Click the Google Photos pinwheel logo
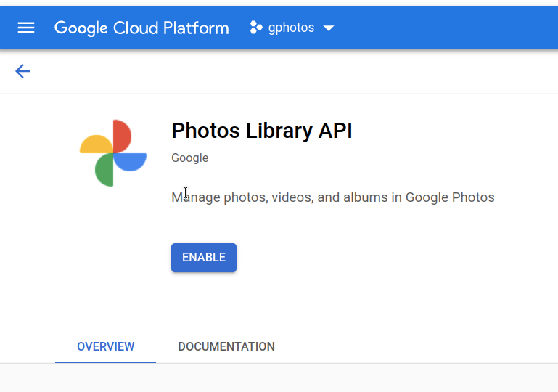558x392 pixels. click(113, 153)
